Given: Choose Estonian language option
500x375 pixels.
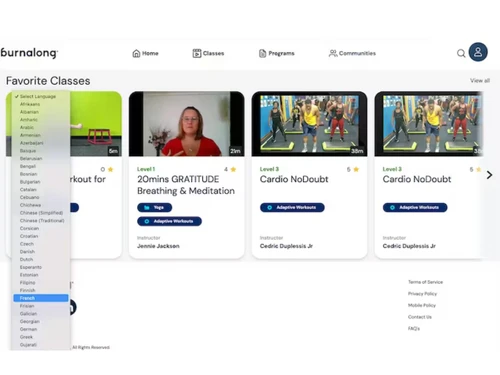Looking at the screenshot, I should [41, 275].
